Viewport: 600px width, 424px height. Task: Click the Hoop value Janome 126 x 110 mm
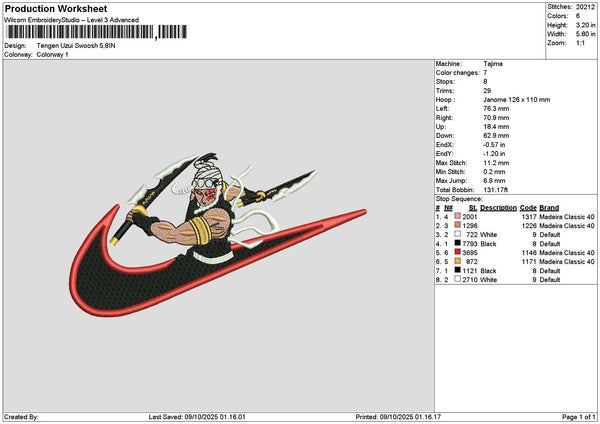tap(517, 99)
